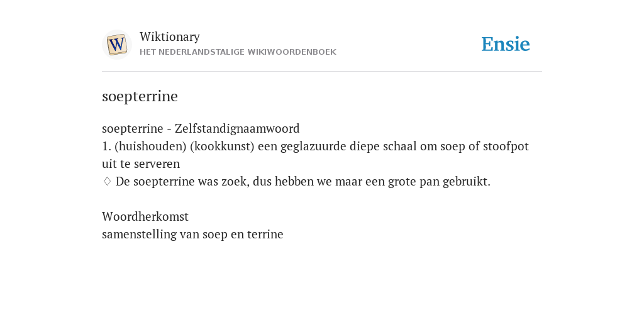Select the subtitle Het Nederlandstalige Wikiwoordenboek

point(238,52)
